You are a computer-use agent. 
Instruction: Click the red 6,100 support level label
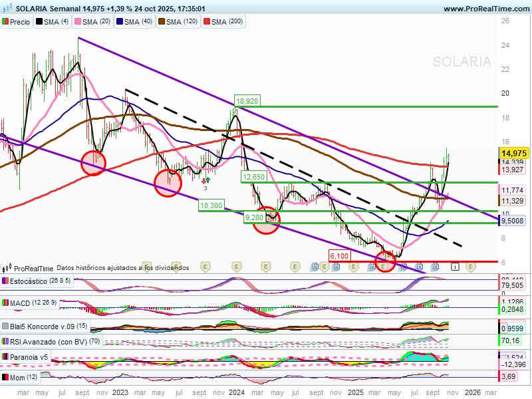pyautogui.click(x=339, y=255)
